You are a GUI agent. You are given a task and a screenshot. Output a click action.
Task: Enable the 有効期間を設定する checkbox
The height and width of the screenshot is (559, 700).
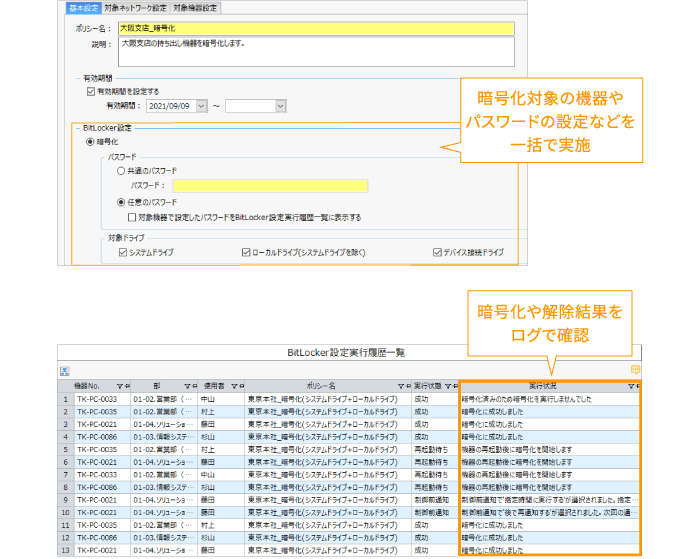[91, 92]
